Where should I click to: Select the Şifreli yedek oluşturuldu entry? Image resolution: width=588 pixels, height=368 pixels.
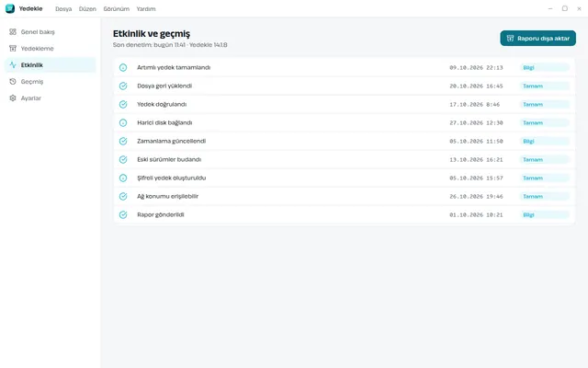[x=345, y=178]
